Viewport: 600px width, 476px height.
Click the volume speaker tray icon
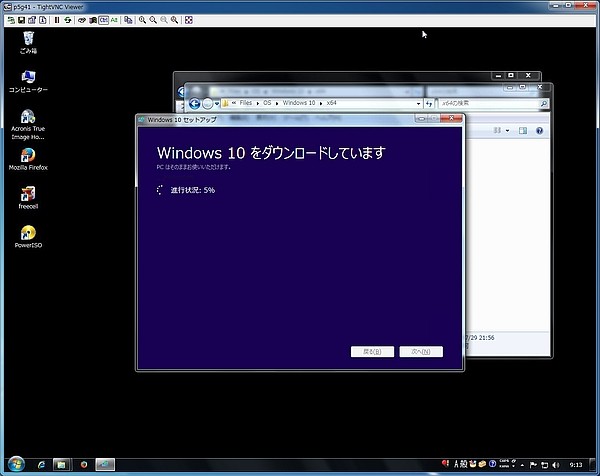point(556,465)
